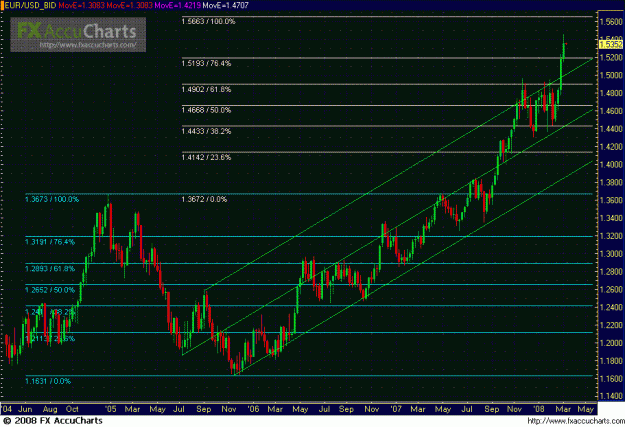The width and height of the screenshot is (625, 427).
Task: Select the 1.5193 / 76.4% Fibonacci label
Action: pyautogui.click(x=206, y=63)
